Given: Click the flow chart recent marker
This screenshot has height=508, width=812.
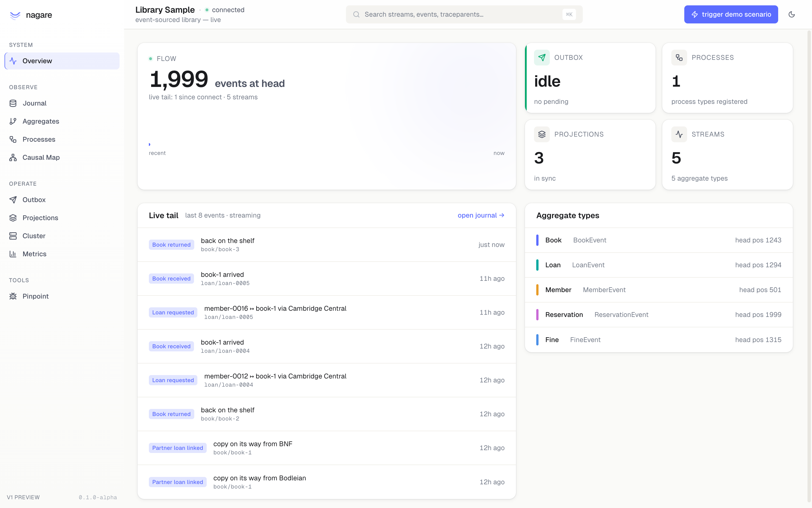Looking at the screenshot, I should click(x=150, y=144).
